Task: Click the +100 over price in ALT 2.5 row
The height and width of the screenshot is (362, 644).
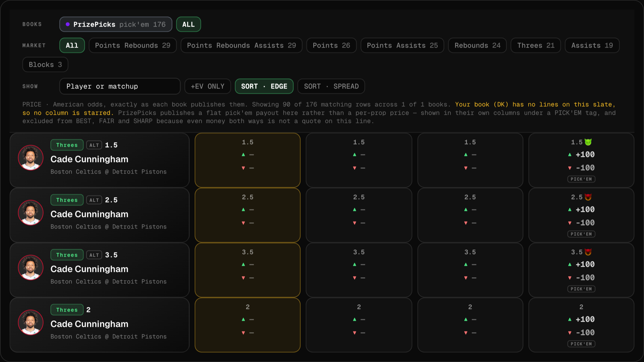Action: coord(585,210)
